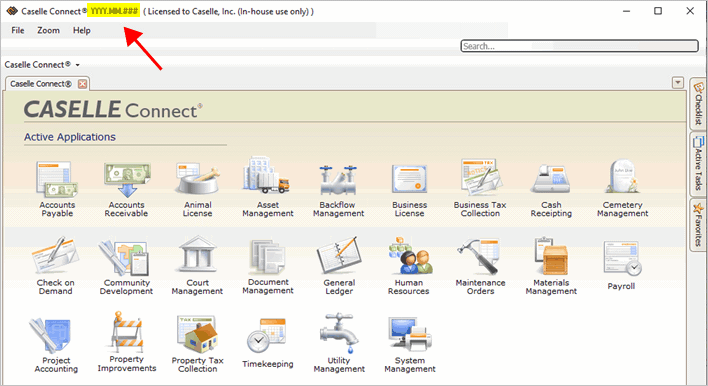
Task: Click the Caselle app icon in title bar
Action: tap(12, 11)
